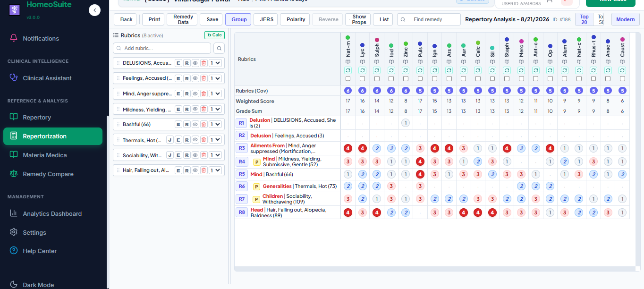644x289 pixels.
Task: Open weight dropdown for DELUSIONS, Accused rubric
Action: point(216,63)
